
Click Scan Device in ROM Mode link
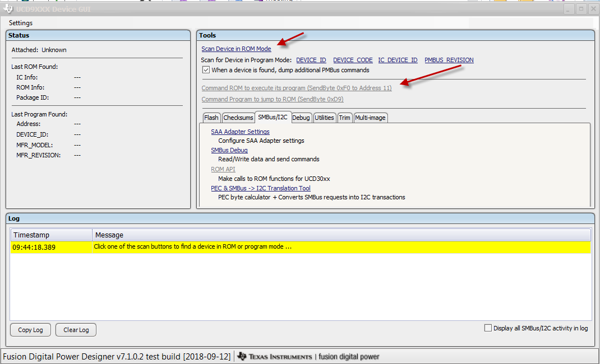(x=236, y=49)
